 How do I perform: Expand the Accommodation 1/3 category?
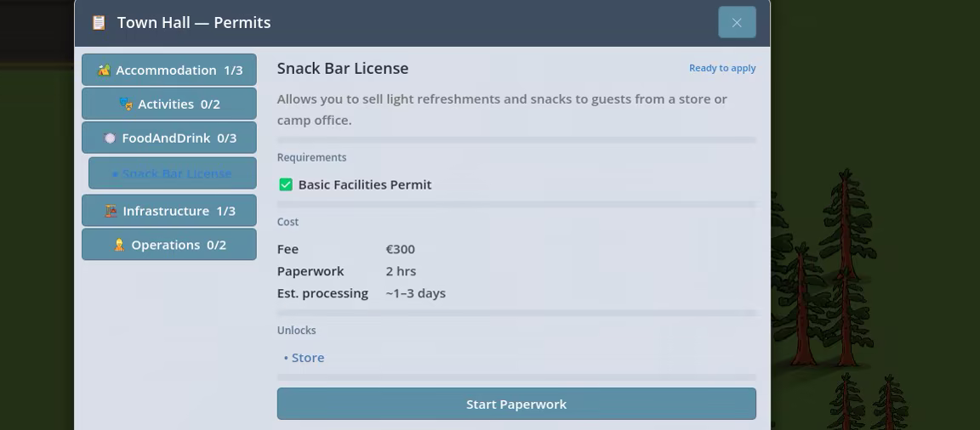[168, 70]
